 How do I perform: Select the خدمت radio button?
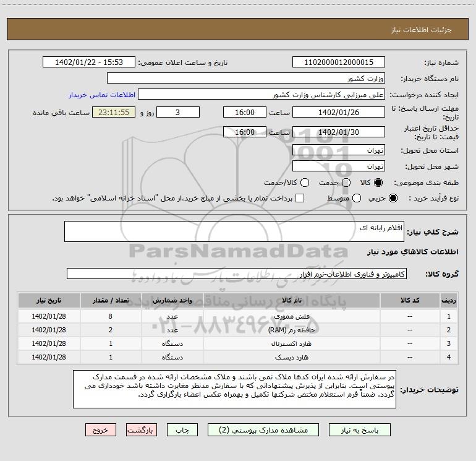tap(346, 183)
